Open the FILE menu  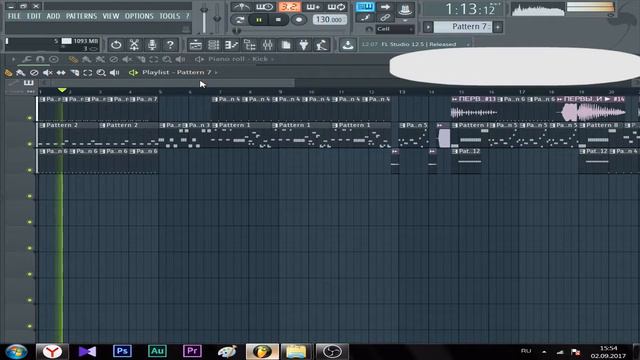14,16
